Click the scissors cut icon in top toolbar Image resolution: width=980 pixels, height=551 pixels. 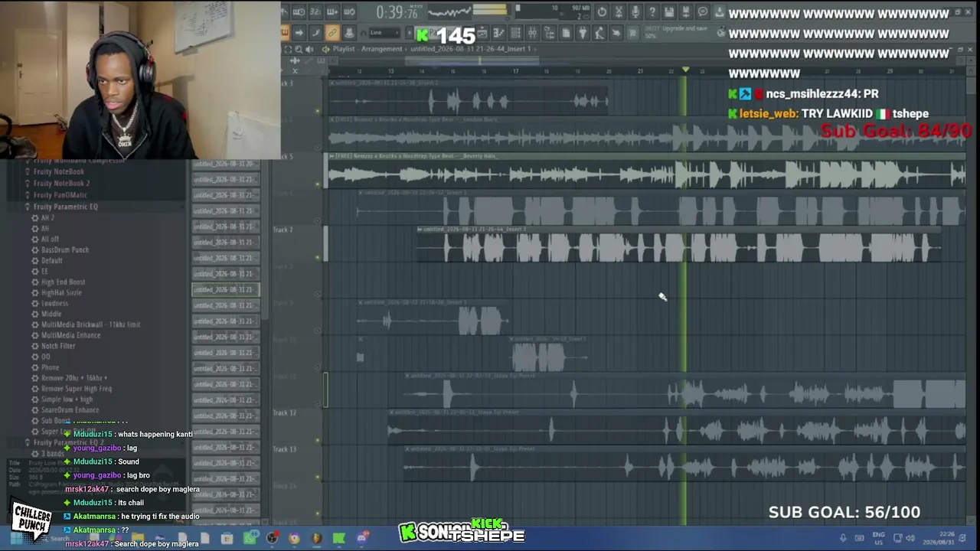point(619,12)
